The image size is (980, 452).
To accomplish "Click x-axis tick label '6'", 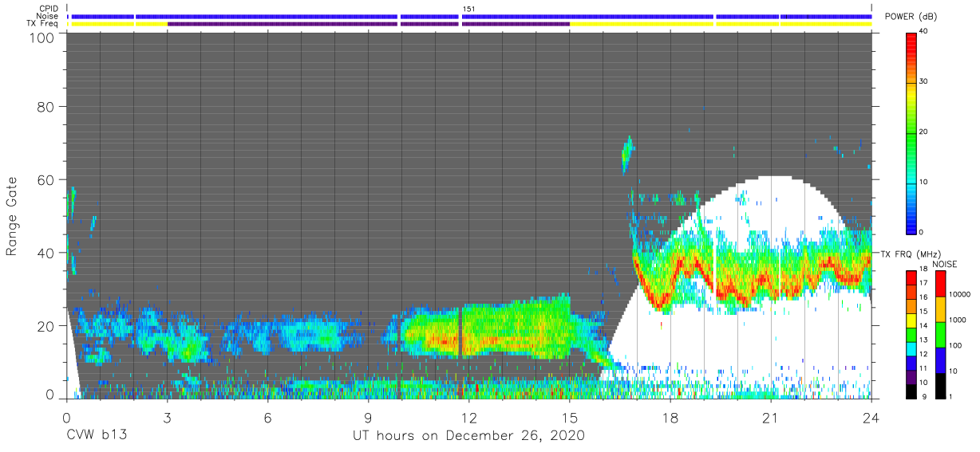I will coord(267,417).
